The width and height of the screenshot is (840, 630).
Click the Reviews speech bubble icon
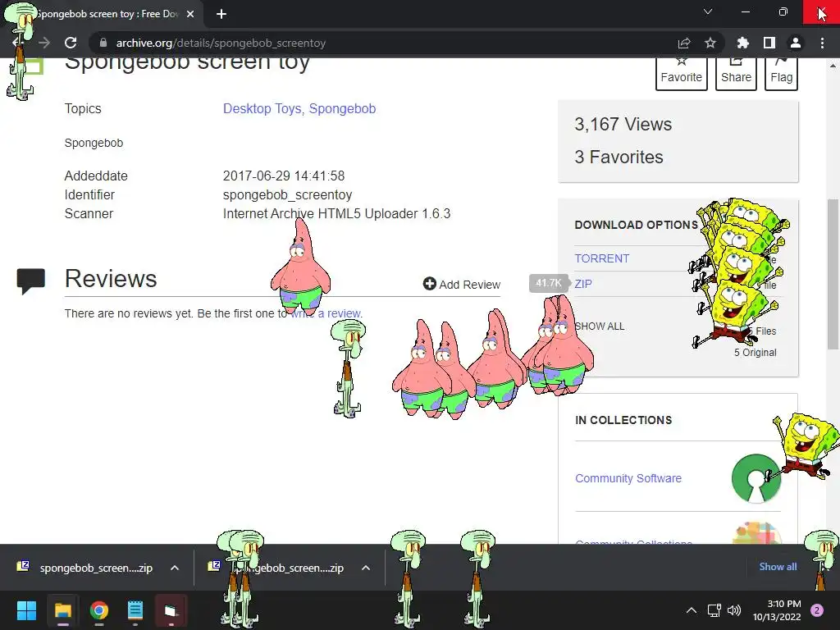click(30, 281)
